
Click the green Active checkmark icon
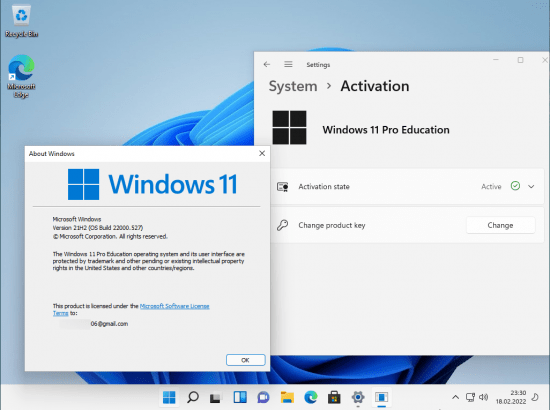point(515,186)
